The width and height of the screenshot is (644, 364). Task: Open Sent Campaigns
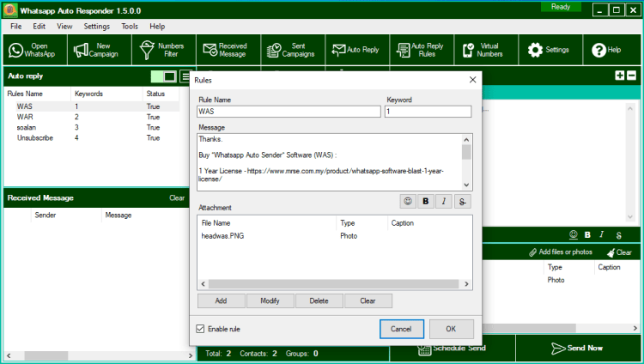point(293,50)
